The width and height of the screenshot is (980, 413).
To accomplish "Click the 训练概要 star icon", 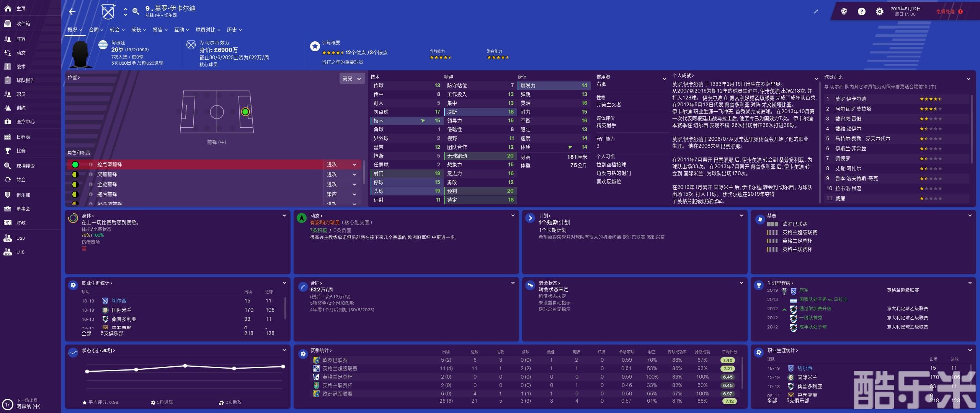I will (315, 46).
